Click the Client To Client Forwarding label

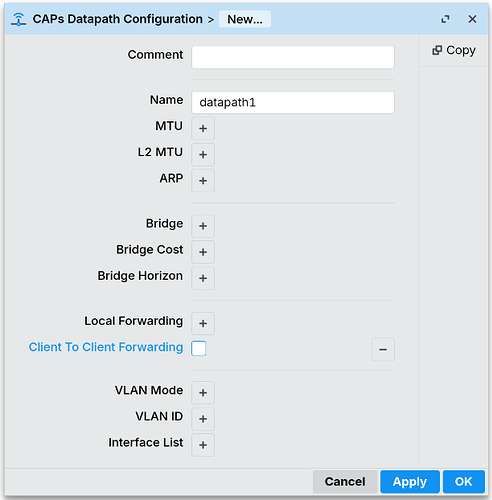[x=106, y=347]
